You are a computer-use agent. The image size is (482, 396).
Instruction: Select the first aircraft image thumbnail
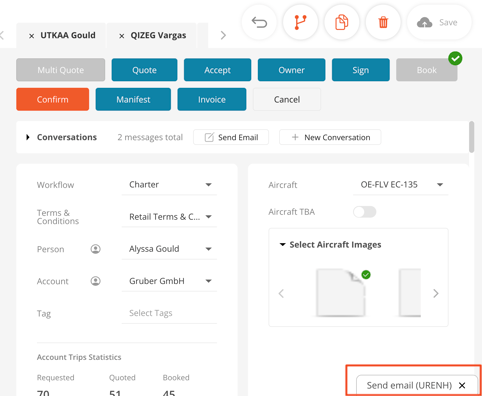click(x=341, y=292)
